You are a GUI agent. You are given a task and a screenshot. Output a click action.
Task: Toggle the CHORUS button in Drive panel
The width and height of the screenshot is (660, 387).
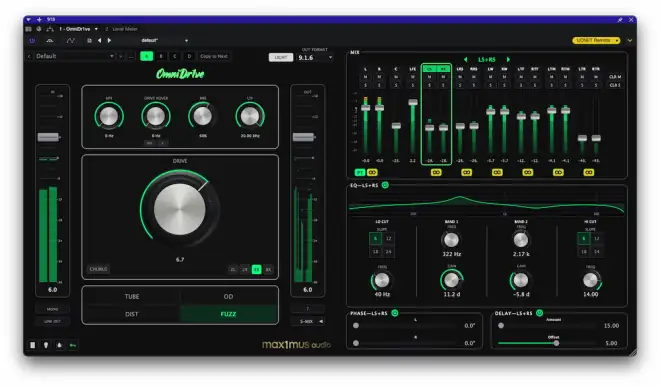[x=98, y=269]
